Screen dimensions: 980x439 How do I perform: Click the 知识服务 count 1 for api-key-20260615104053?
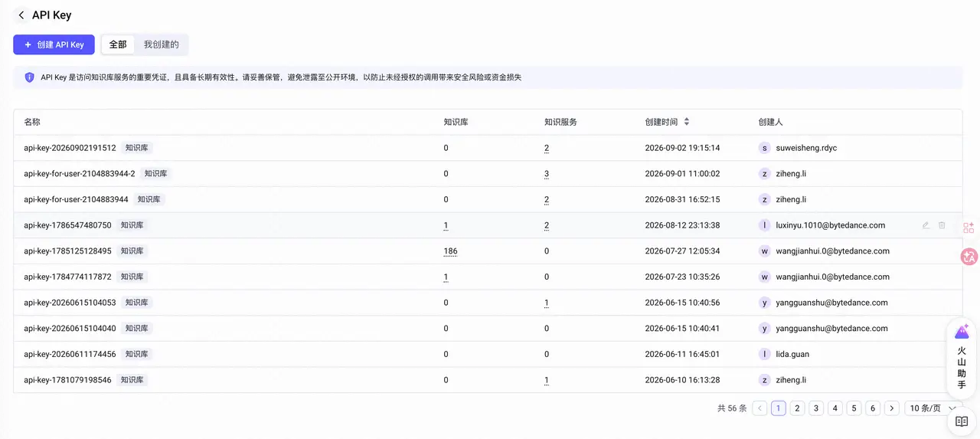(x=547, y=303)
